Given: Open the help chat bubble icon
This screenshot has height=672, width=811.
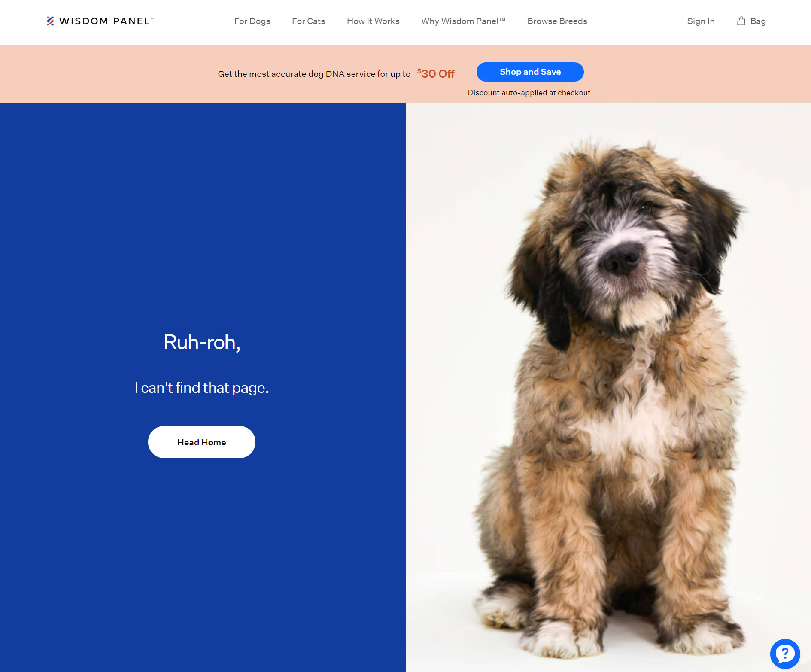Looking at the screenshot, I should tap(785, 654).
